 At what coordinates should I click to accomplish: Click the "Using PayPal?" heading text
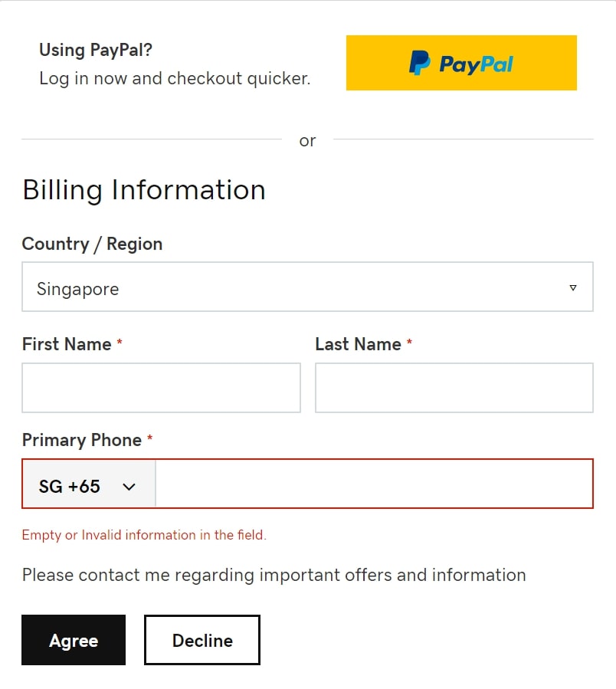coord(96,50)
